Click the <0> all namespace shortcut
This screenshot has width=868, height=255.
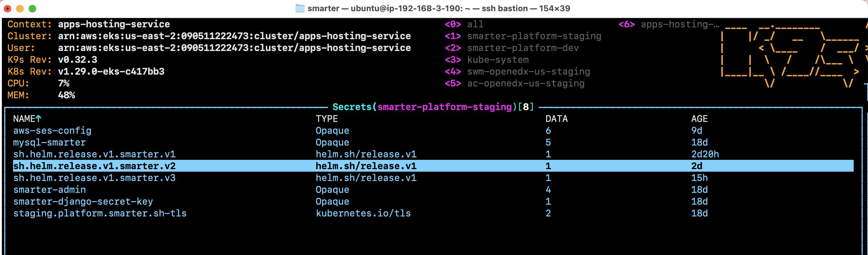(x=464, y=24)
